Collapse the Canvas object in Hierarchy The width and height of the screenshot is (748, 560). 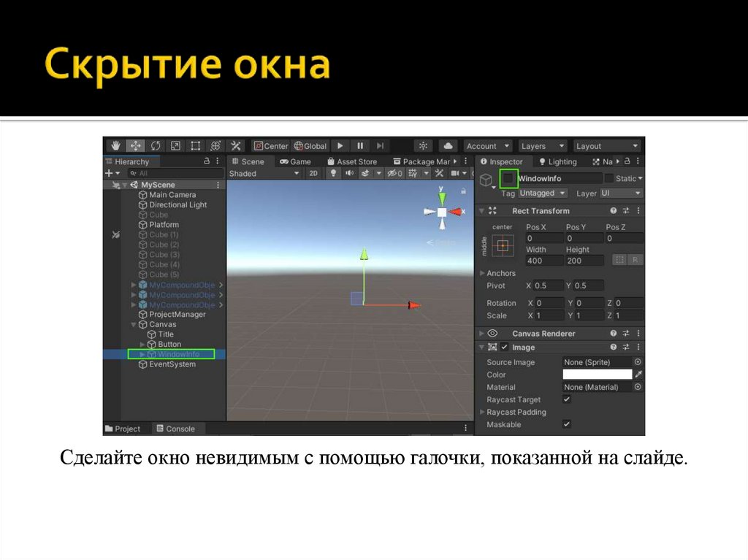click(134, 324)
